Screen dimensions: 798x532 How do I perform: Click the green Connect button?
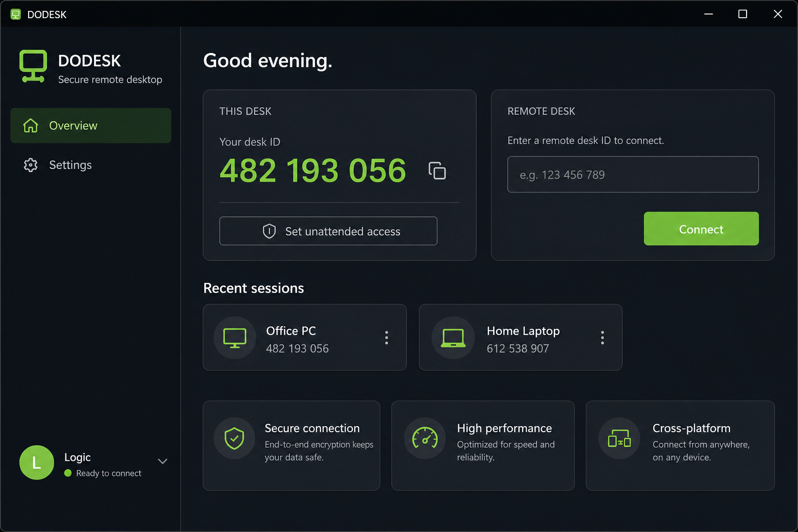click(701, 229)
